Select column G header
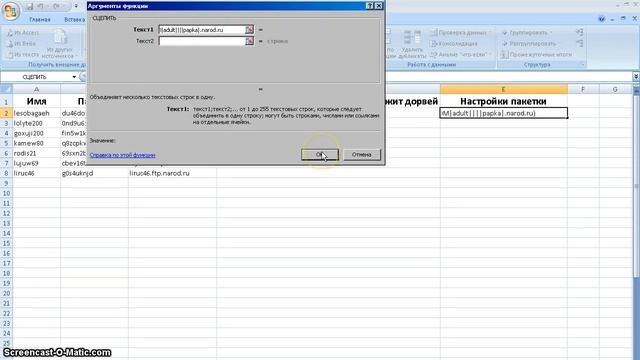 [615, 89]
